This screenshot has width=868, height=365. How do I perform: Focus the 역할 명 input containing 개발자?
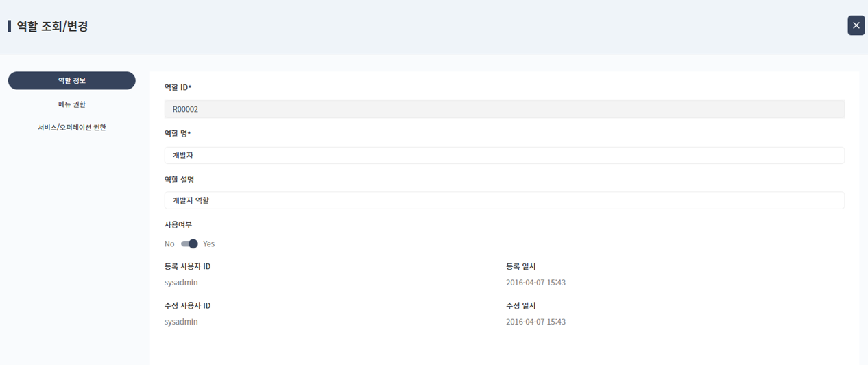[x=504, y=155]
